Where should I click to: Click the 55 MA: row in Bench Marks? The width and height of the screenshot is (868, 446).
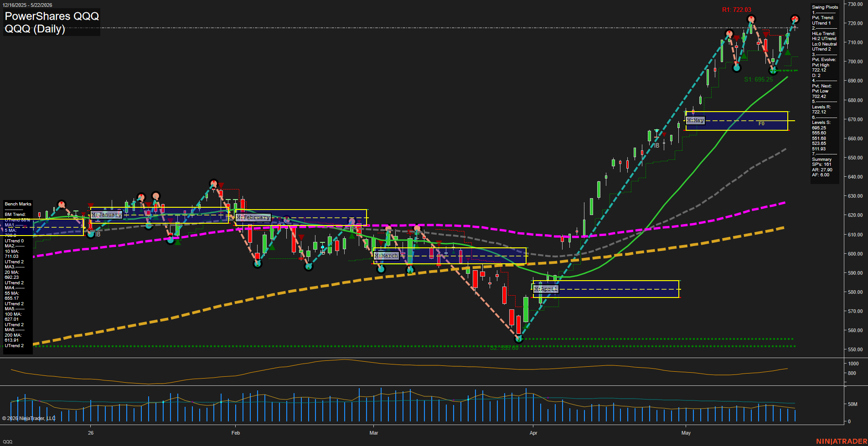tap(12, 293)
